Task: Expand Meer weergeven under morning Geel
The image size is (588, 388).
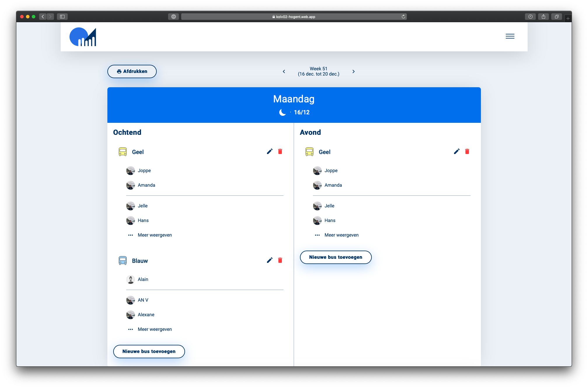Action: pos(155,235)
